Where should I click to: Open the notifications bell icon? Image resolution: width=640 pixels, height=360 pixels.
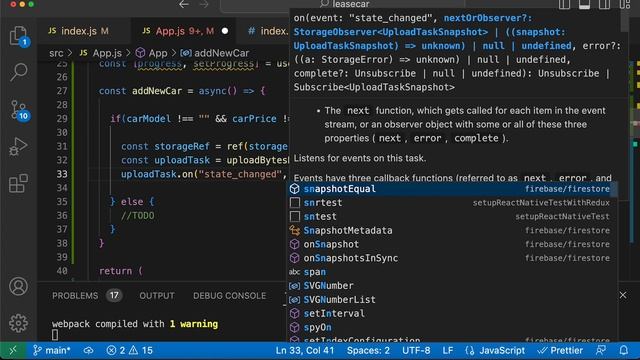[624, 350]
